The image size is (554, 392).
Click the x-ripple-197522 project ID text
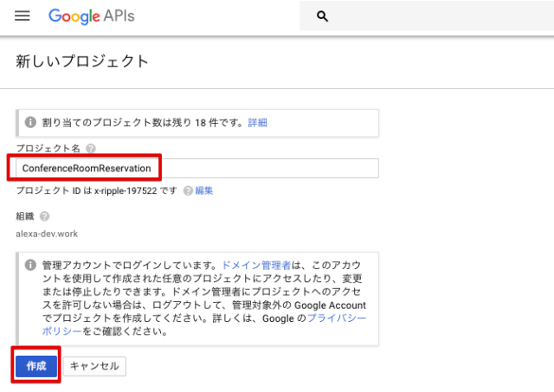coord(126,190)
